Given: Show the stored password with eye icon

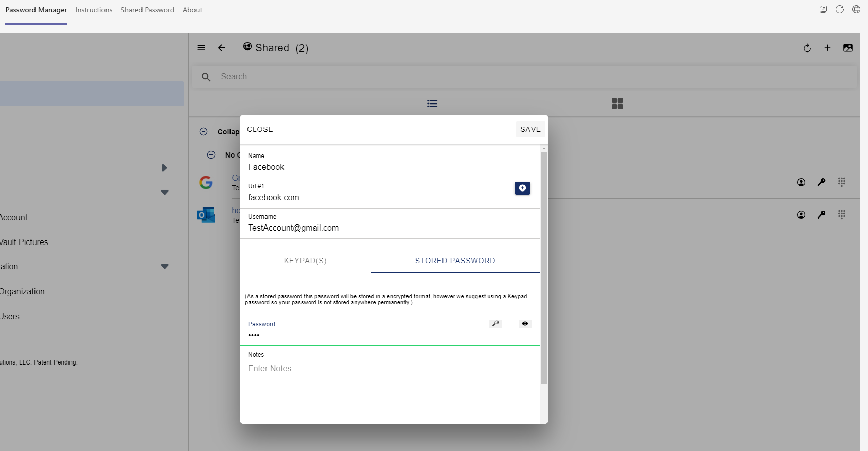Looking at the screenshot, I should tap(525, 324).
